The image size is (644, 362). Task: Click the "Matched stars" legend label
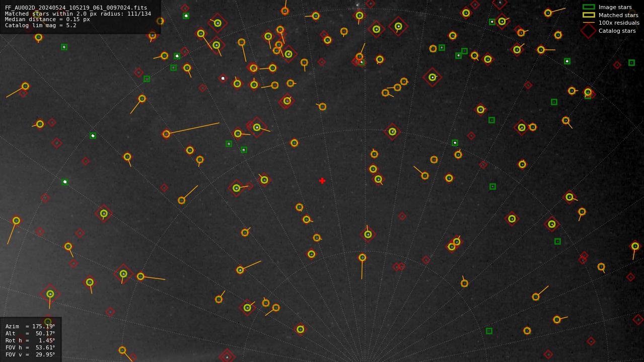pyautogui.click(x=618, y=15)
